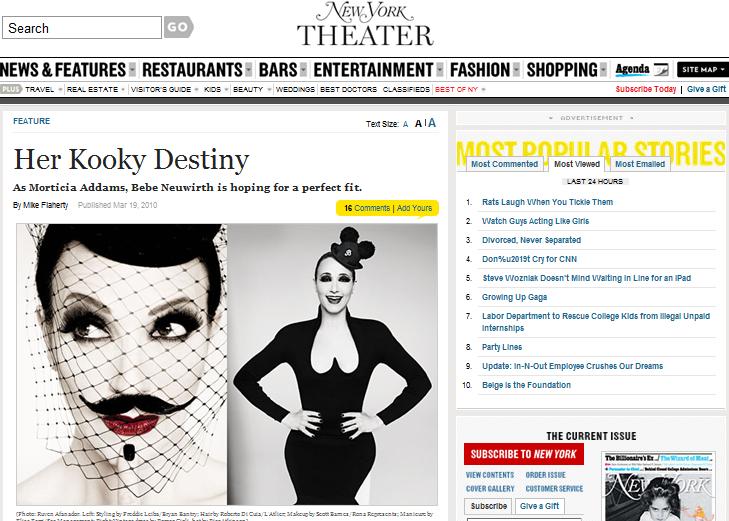Click the GO search button
The height and width of the screenshot is (521, 729).
[178, 27]
